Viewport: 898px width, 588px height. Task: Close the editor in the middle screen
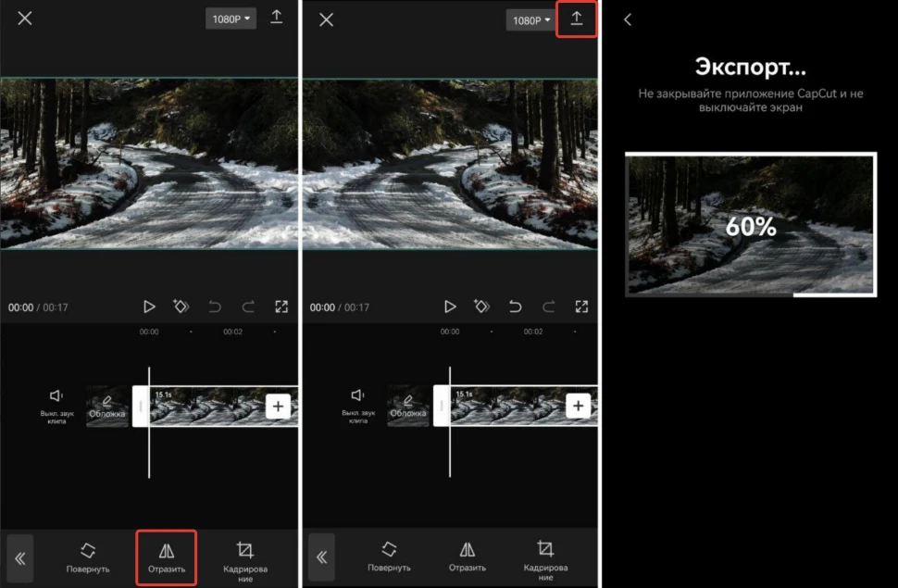(327, 20)
